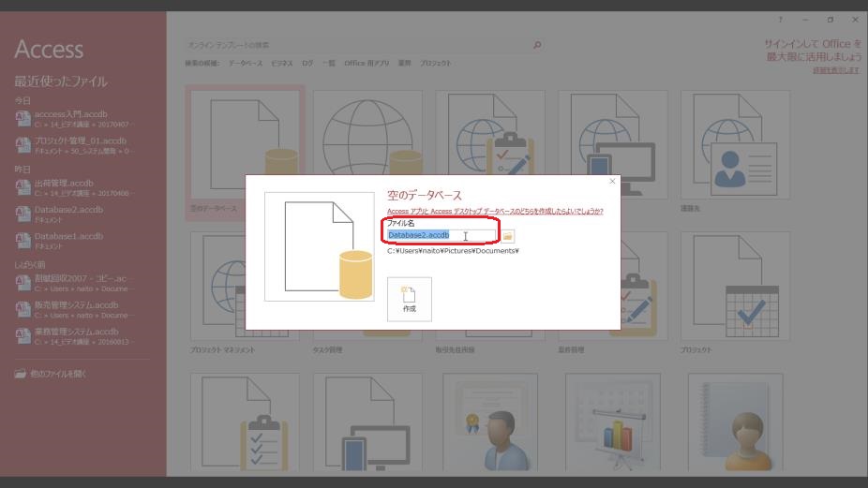Open the 詳細を表示します link
This screenshot has height=488, width=868.
click(836, 71)
